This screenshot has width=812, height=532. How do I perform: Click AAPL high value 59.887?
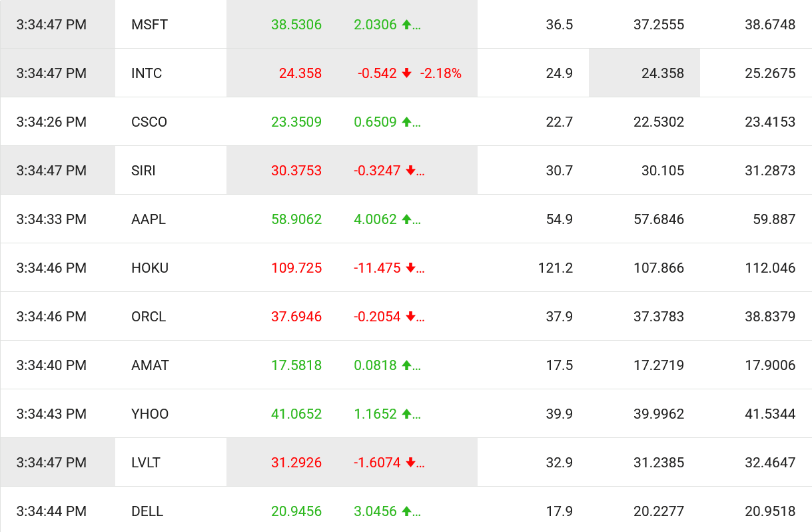[774, 219]
